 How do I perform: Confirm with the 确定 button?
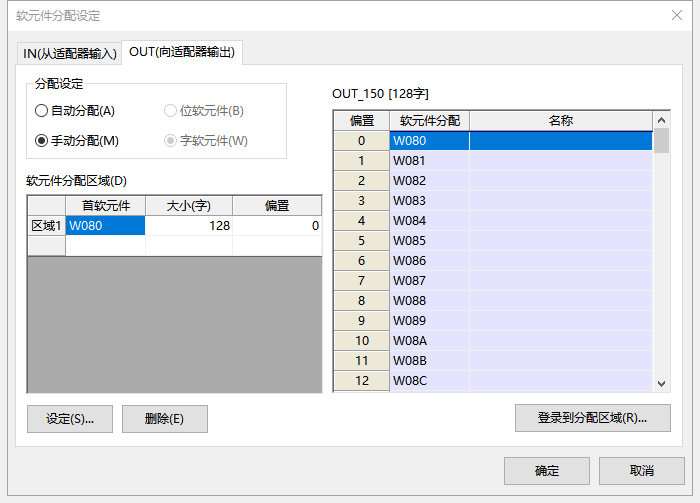pos(546,471)
